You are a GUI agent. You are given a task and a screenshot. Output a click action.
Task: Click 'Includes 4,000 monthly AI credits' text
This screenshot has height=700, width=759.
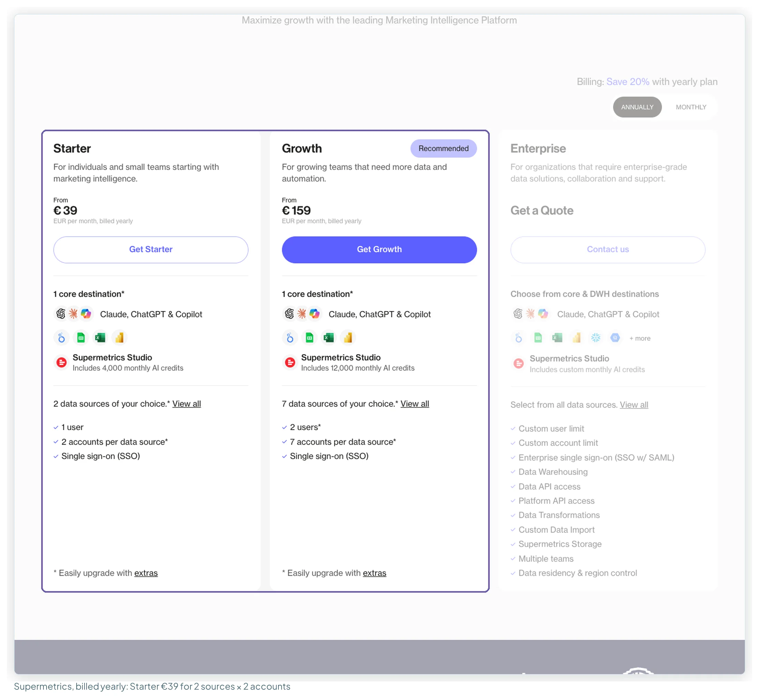click(128, 368)
